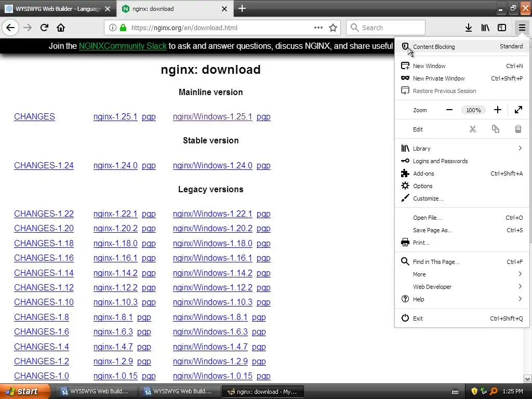Switch to WYSIWYG Web Builder tab

coord(58,9)
